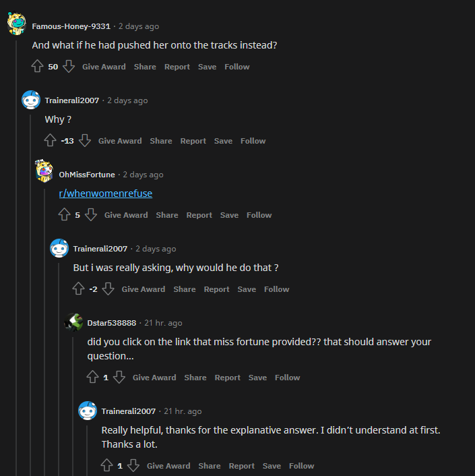Open the r/whenwomenrefuse link
This screenshot has width=475, height=476.
point(106,194)
